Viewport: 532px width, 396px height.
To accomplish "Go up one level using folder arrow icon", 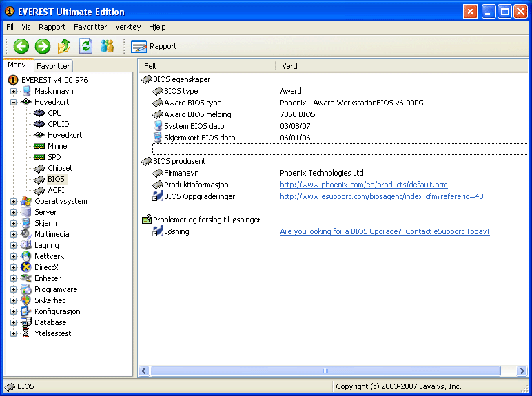I will pyautogui.click(x=64, y=46).
